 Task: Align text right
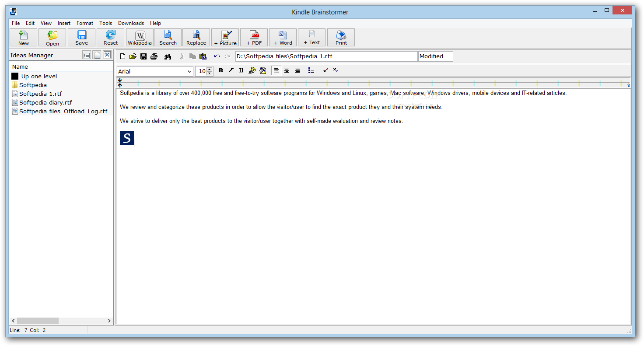tap(297, 70)
